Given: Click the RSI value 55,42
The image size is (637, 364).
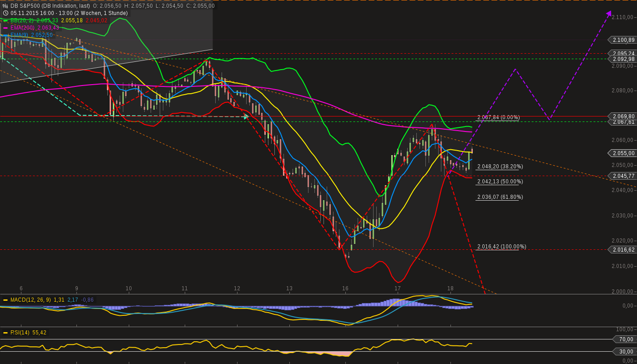Looking at the screenshot, I should tap(39, 333).
